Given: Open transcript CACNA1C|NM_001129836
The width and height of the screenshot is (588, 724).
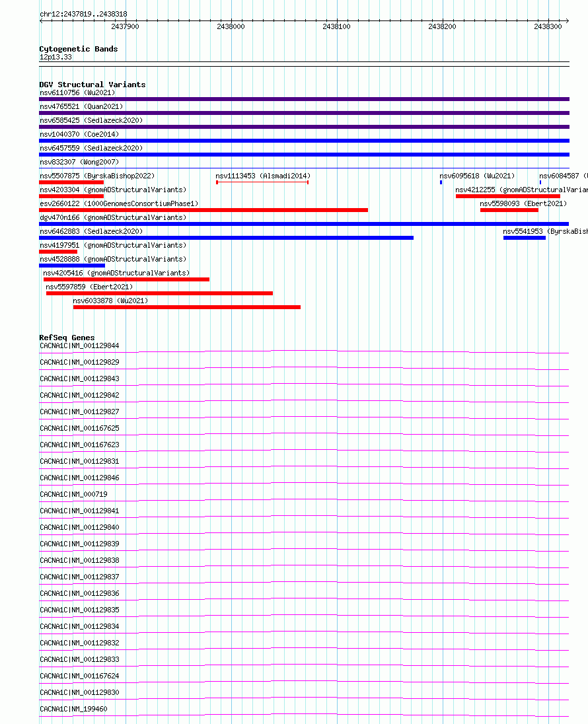Looking at the screenshot, I should pyautogui.click(x=79, y=593).
